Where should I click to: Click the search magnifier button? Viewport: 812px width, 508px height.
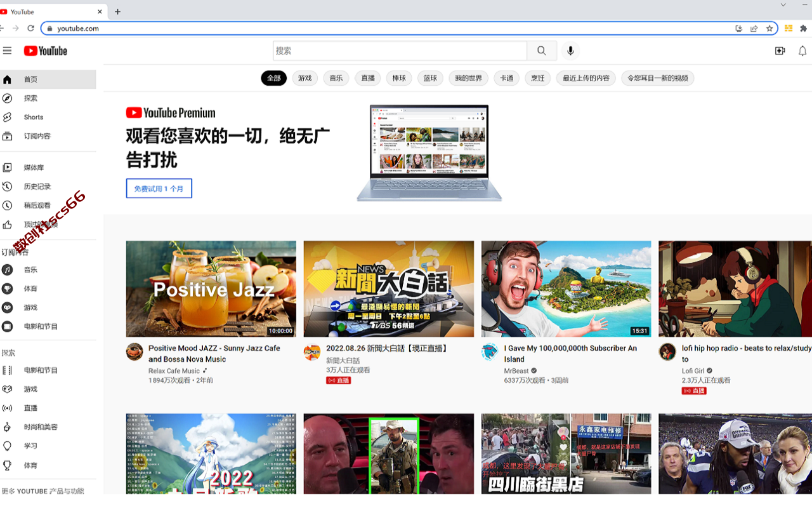542,51
